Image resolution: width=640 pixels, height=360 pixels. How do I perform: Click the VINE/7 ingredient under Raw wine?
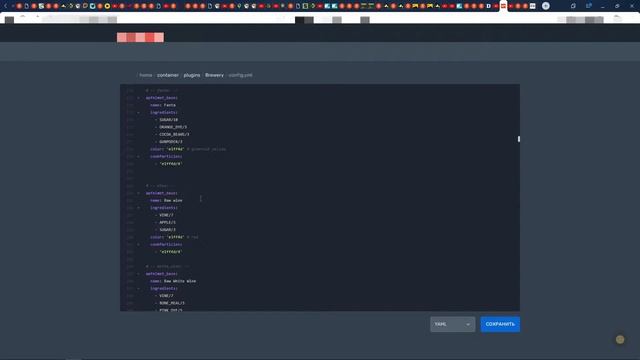coord(166,216)
